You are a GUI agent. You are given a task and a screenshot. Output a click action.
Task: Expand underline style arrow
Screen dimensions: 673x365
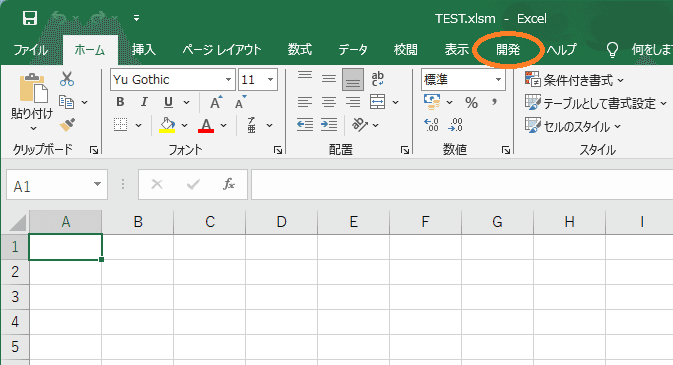tap(186, 103)
